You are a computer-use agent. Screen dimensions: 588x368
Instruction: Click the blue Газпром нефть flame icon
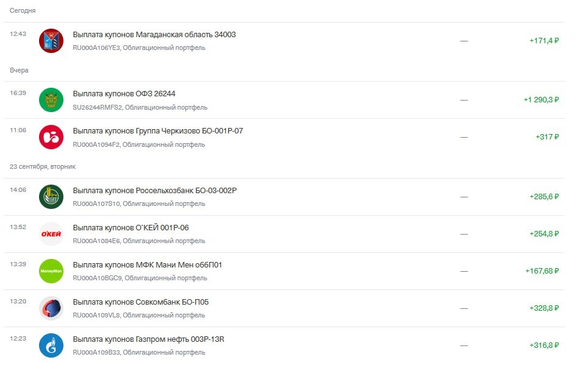click(51, 345)
